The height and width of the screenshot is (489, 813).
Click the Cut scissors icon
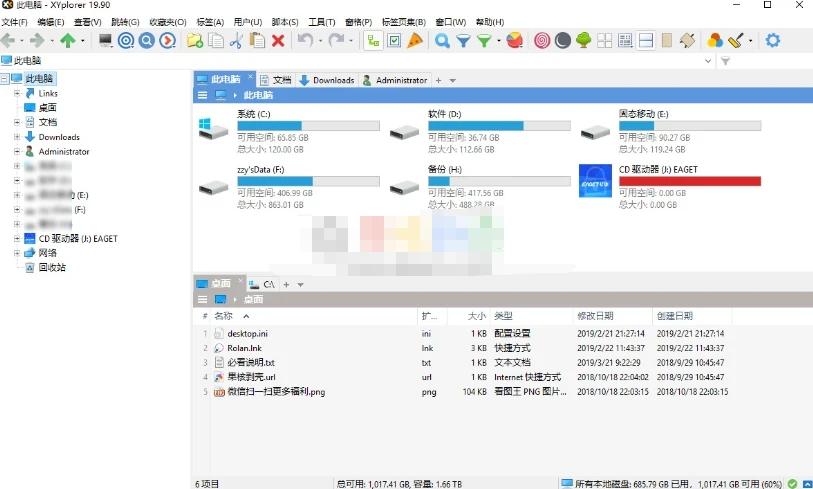236,40
